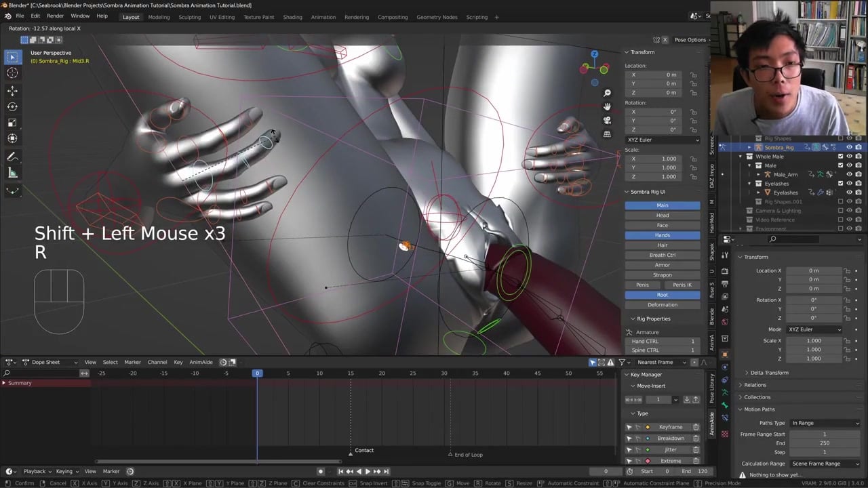Expand the Delta Transform section
Viewport: 868px width, 488px height.
[x=769, y=373]
